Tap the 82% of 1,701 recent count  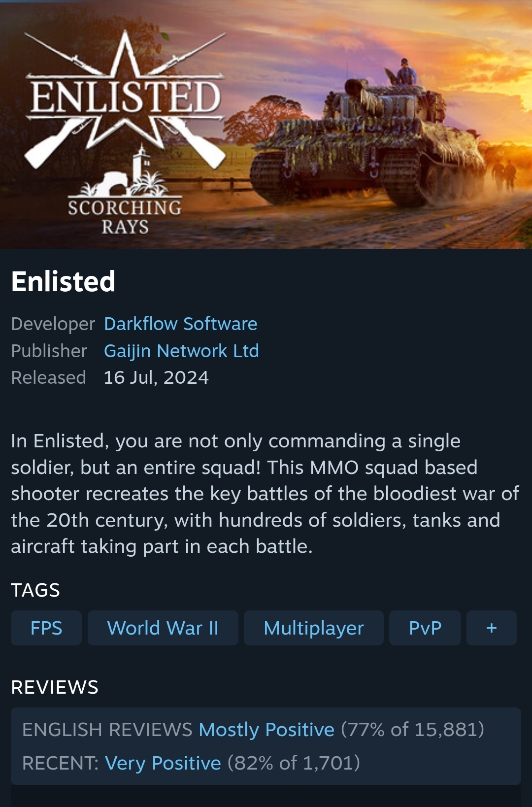click(x=294, y=763)
